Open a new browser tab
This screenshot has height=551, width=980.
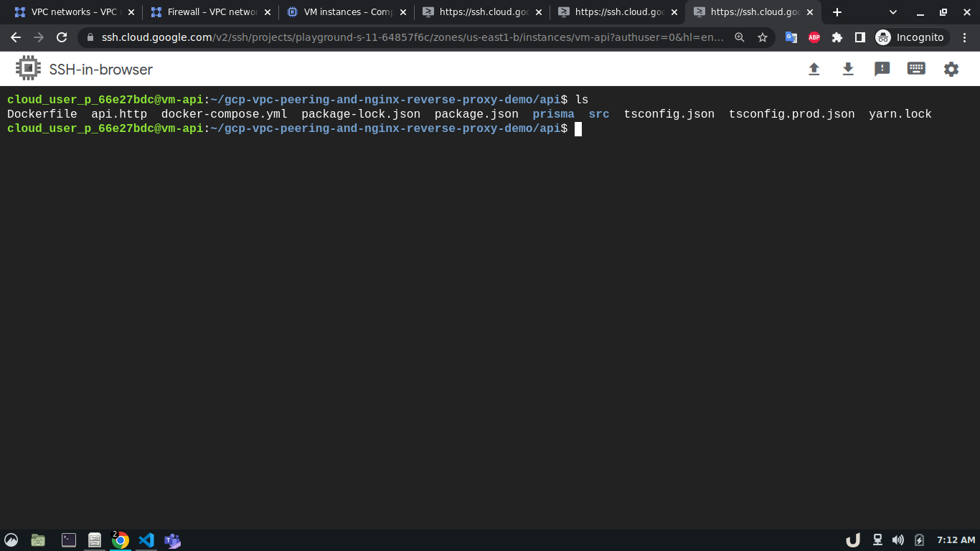click(837, 12)
